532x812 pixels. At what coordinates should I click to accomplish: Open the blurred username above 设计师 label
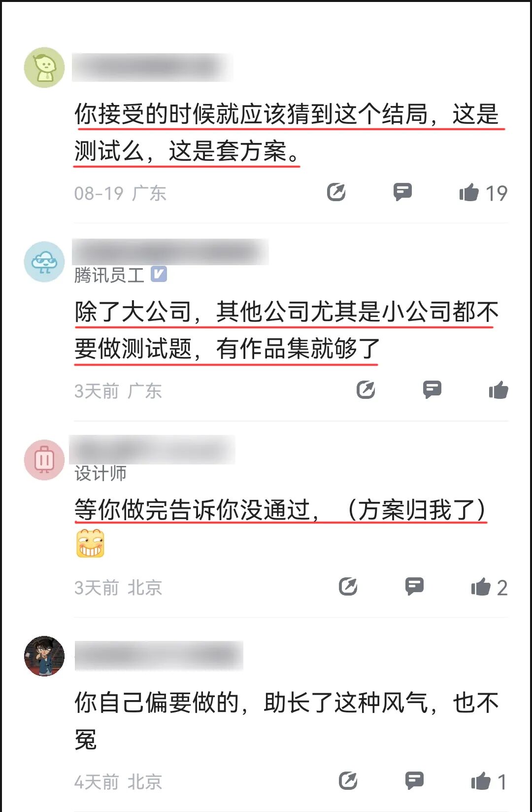(x=153, y=450)
